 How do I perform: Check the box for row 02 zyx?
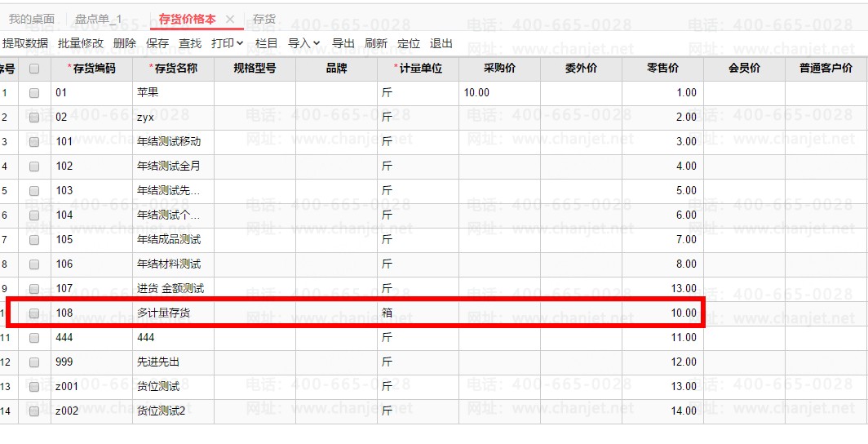coord(34,118)
